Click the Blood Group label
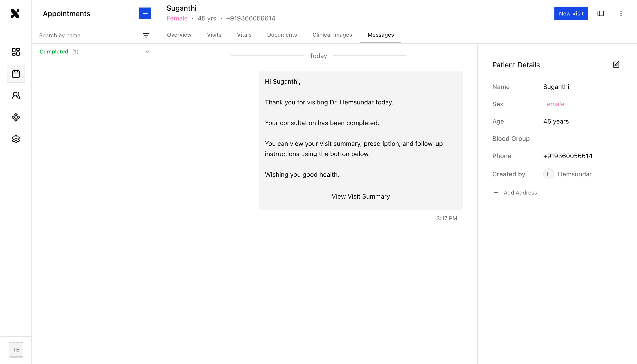Screen dimensions: 637x364 pos(511,139)
